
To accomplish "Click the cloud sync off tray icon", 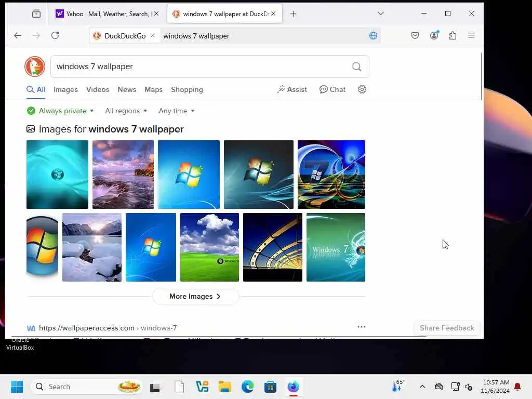I will (439, 387).
